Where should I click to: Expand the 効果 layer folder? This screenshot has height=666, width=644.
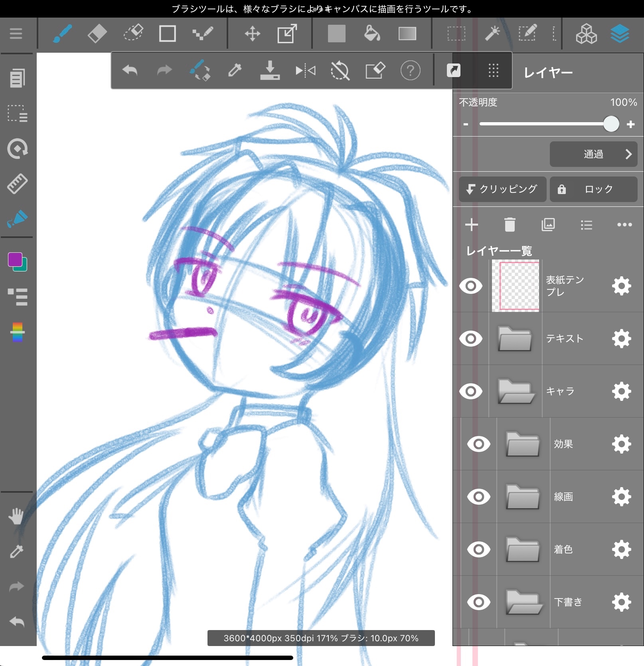[x=523, y=444]
